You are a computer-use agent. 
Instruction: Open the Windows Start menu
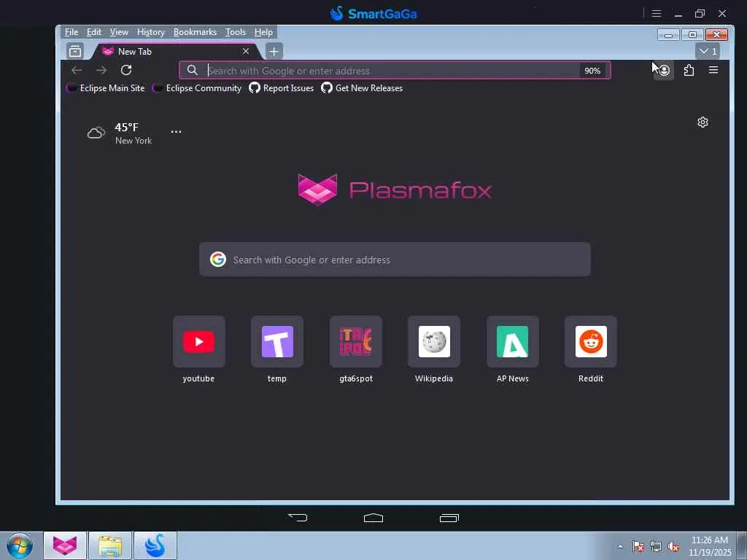pos(20,545)
